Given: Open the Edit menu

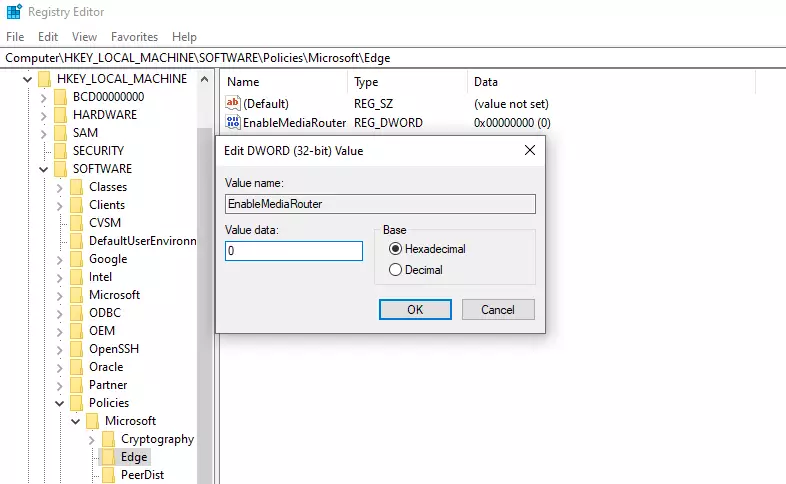Looking at the screenshot, I should click(x=48, y=37).
